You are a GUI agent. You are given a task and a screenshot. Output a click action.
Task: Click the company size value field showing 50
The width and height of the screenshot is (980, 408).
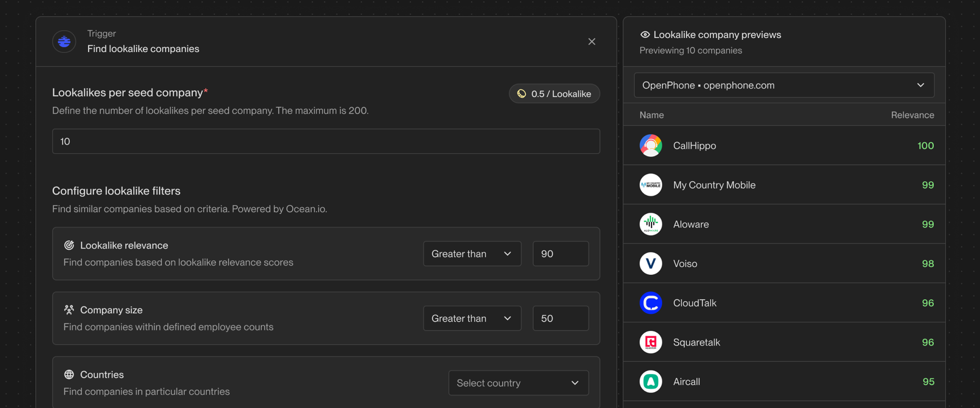(x=561, y=318)
